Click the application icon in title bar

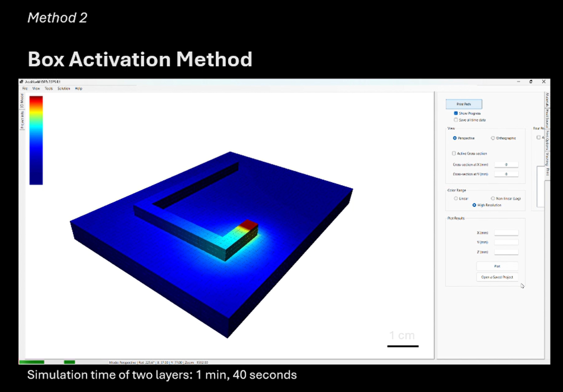coord(22,82)
